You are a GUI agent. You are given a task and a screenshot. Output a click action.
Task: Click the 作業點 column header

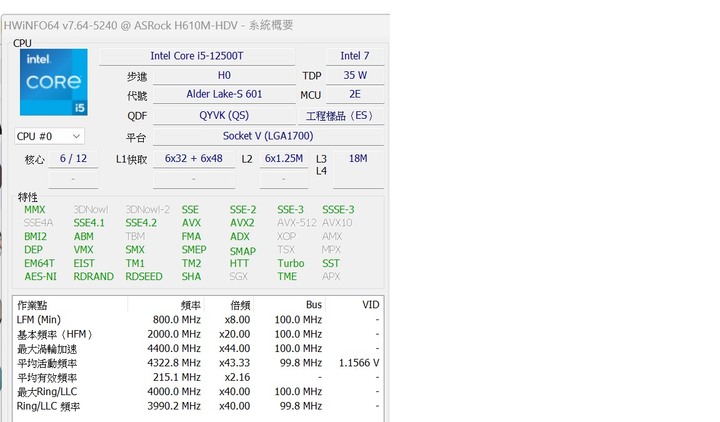tap(70, 305)
